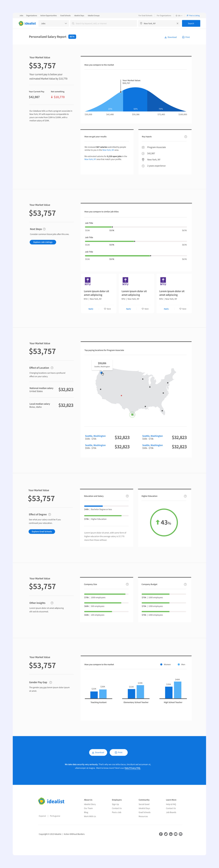Open Organizations in the top navigation

click(32, 15)
